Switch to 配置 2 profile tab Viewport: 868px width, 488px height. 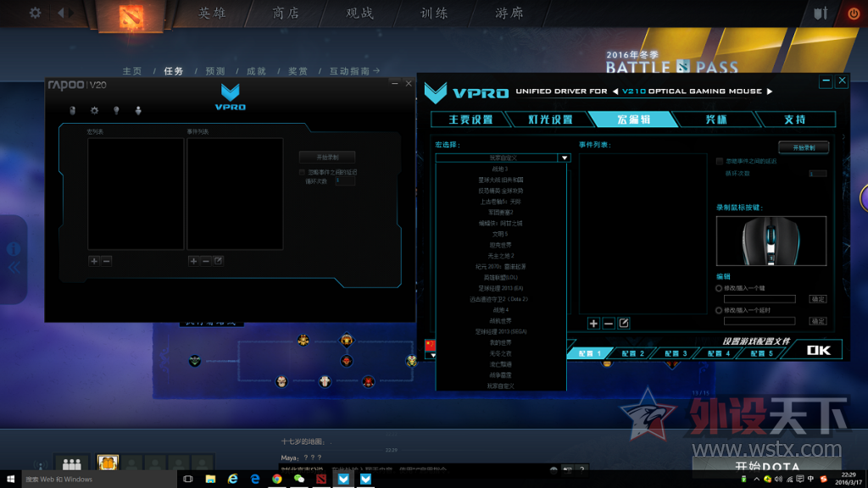click(632, 353)
